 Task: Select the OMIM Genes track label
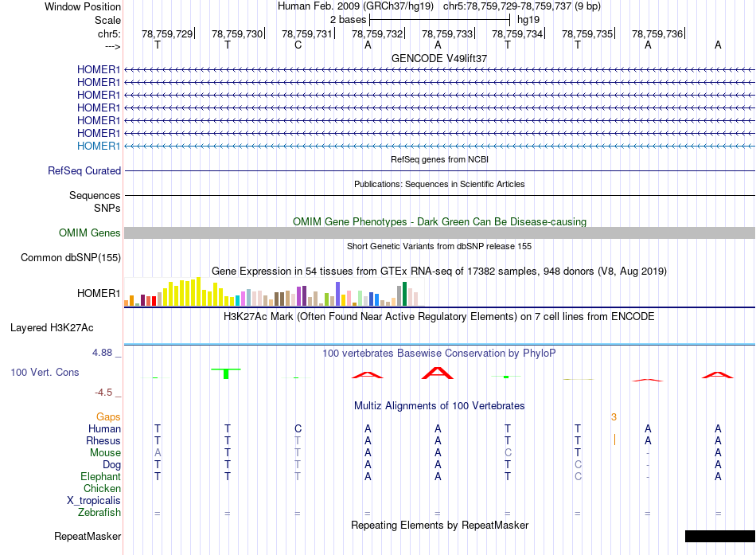tap(90, 233)
